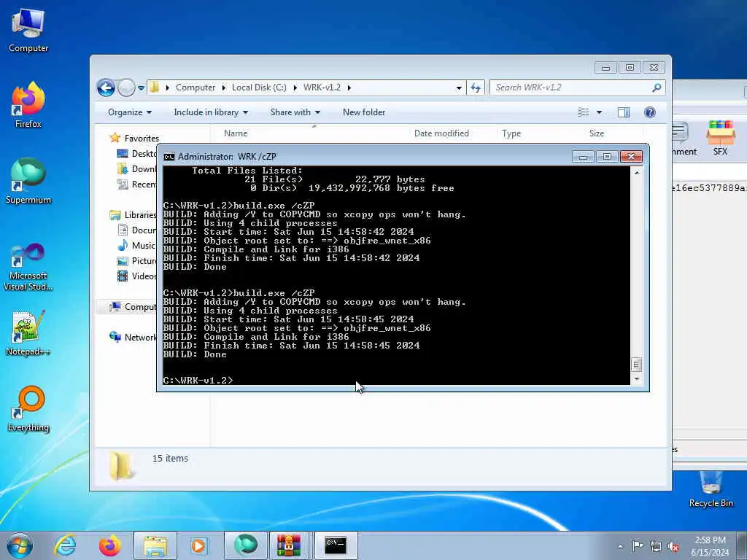Show hidden tray icons arrow
This screenshot has width=747, height=560.
point(620,546)
